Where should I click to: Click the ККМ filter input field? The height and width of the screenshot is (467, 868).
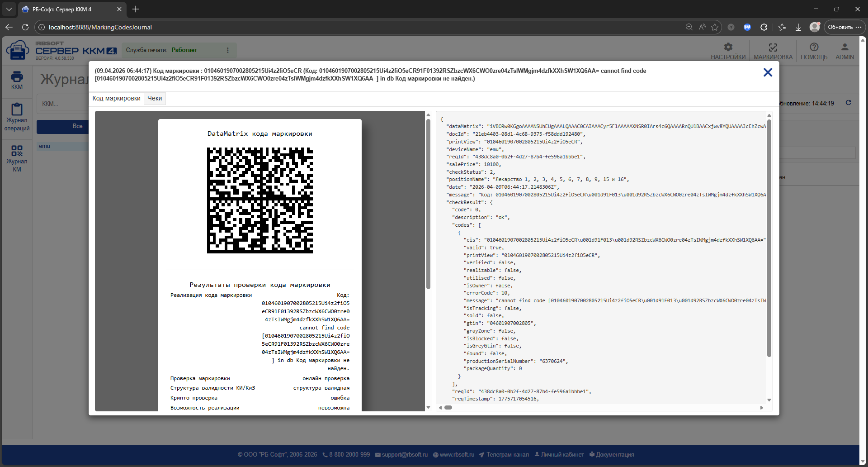[x=63, y=104]
